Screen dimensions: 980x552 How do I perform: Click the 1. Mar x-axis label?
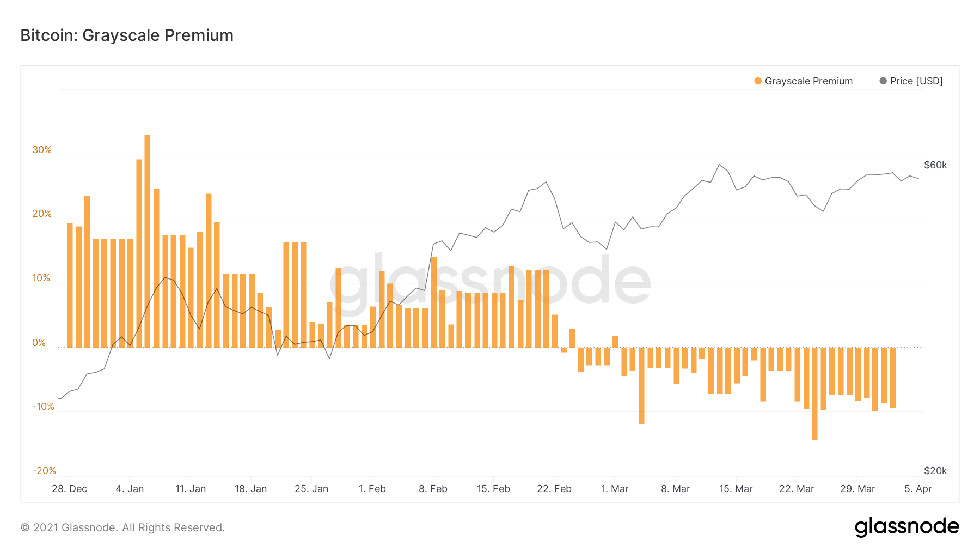tap(615, 489)
